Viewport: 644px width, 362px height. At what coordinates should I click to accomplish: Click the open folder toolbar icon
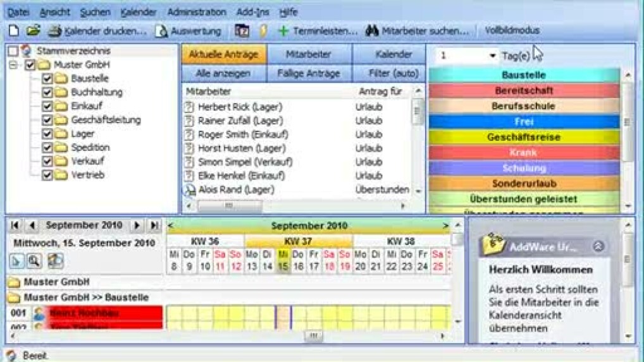pyautogui.click(x=33, y=30)
